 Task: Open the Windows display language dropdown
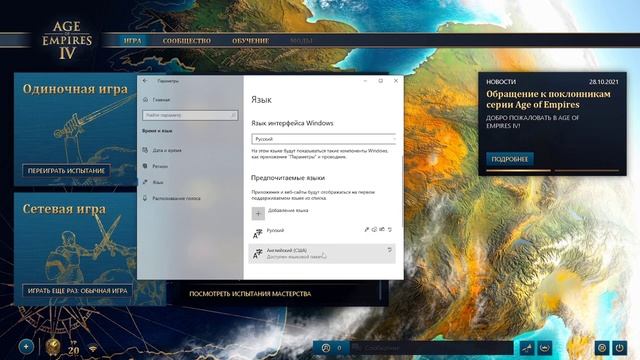point(324,139)
